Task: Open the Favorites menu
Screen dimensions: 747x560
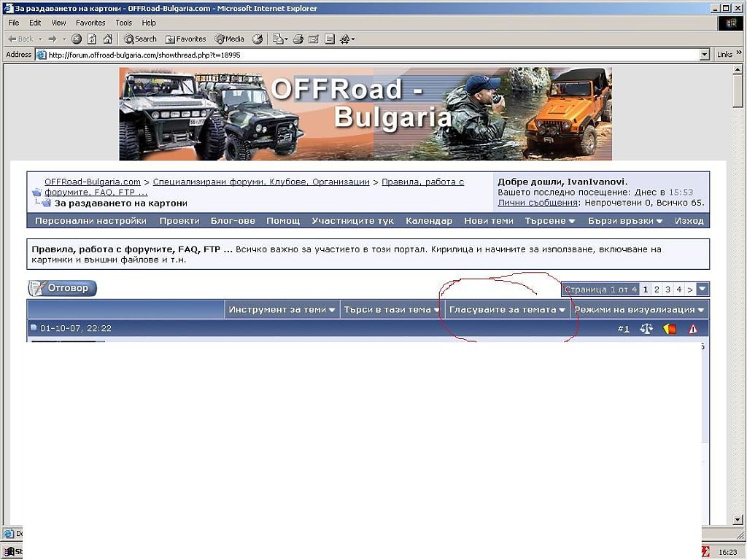Action: (x=90, y=23)
